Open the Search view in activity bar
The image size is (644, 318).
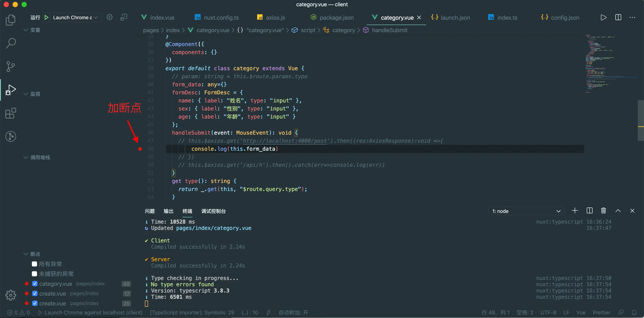pyautogui.click(x=11, y=43)
